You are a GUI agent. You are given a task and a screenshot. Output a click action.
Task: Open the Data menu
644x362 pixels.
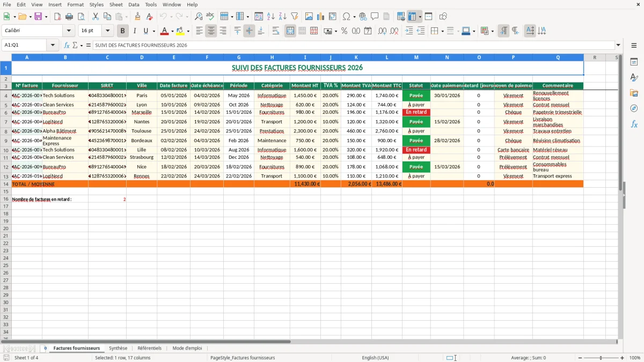tap(134, 4)
